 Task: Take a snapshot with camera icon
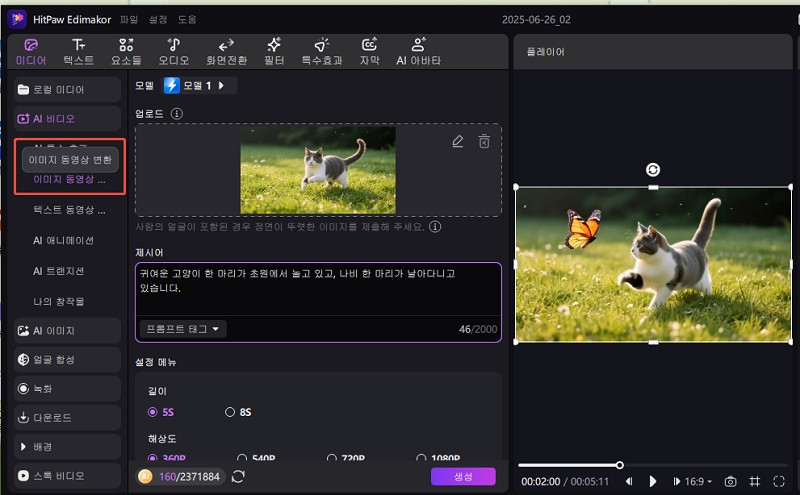pyautogui.click(x=730, y=481)
